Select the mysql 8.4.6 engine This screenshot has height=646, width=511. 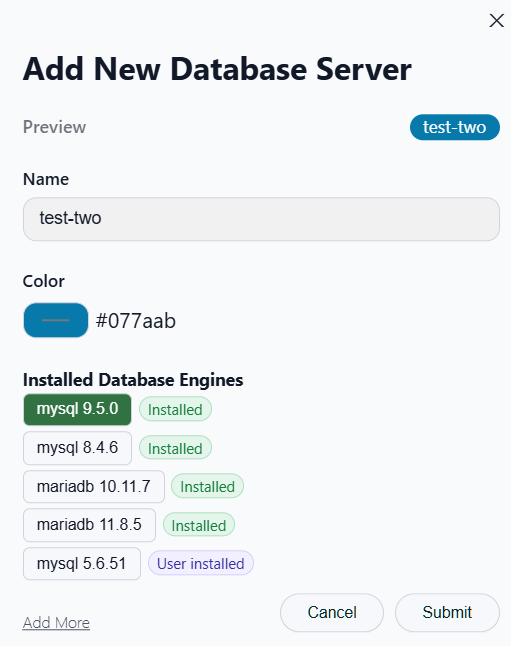(x=77, y=448)
